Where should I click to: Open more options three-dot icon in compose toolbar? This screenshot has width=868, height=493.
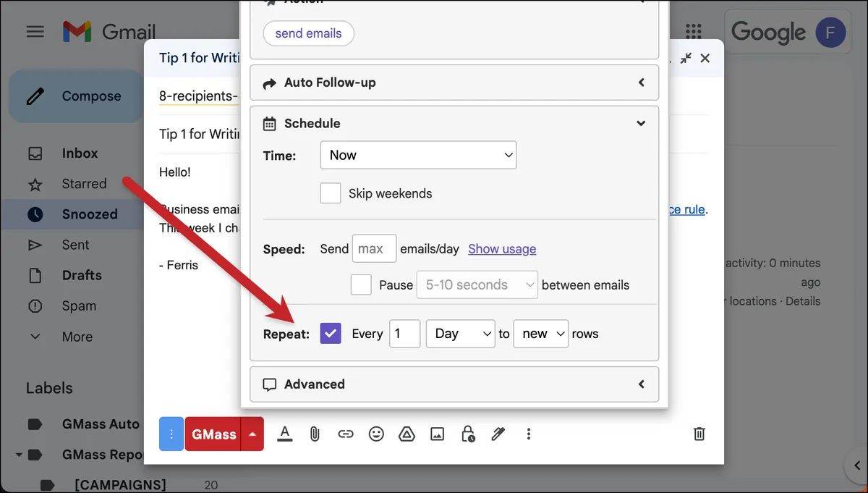point(529,434)
